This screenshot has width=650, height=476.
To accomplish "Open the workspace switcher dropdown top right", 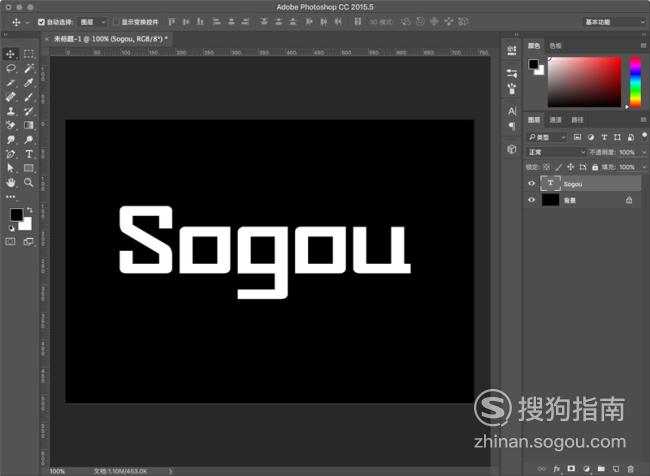I will point(615,22).
